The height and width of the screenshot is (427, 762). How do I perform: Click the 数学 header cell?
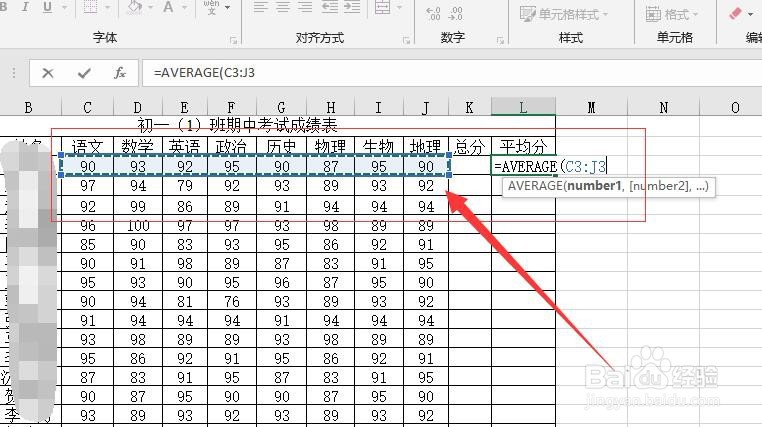point(138,146)
